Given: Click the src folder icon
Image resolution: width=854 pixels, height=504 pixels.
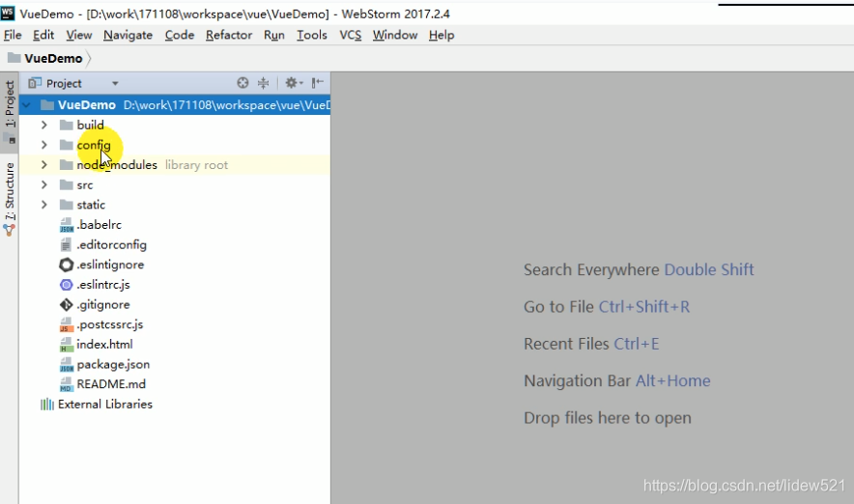Looking at the screenshot, I should [x=67, y=185].
